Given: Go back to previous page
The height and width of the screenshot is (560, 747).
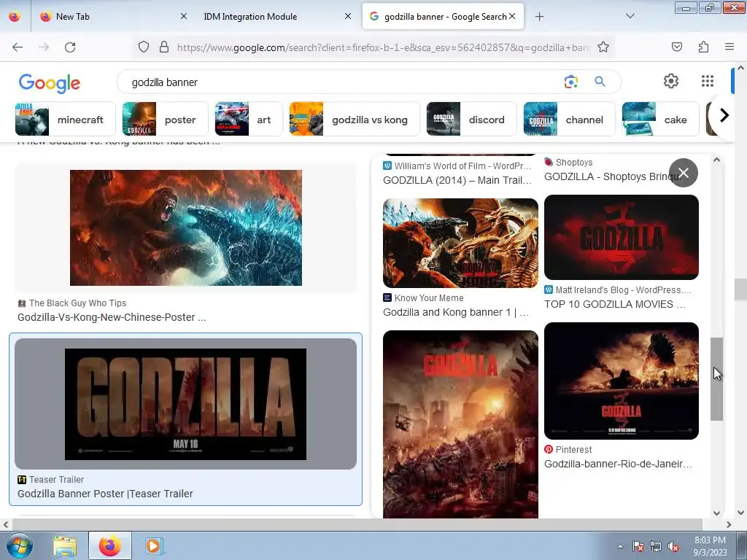Looking at the screenshot, I should [x=18, y=47].
